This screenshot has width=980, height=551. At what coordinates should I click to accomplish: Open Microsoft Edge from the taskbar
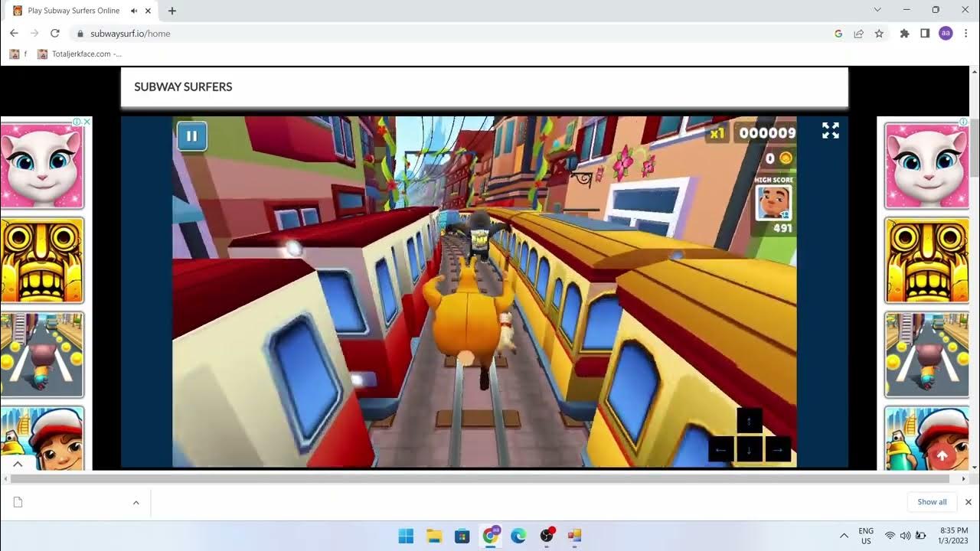(518, 536)
